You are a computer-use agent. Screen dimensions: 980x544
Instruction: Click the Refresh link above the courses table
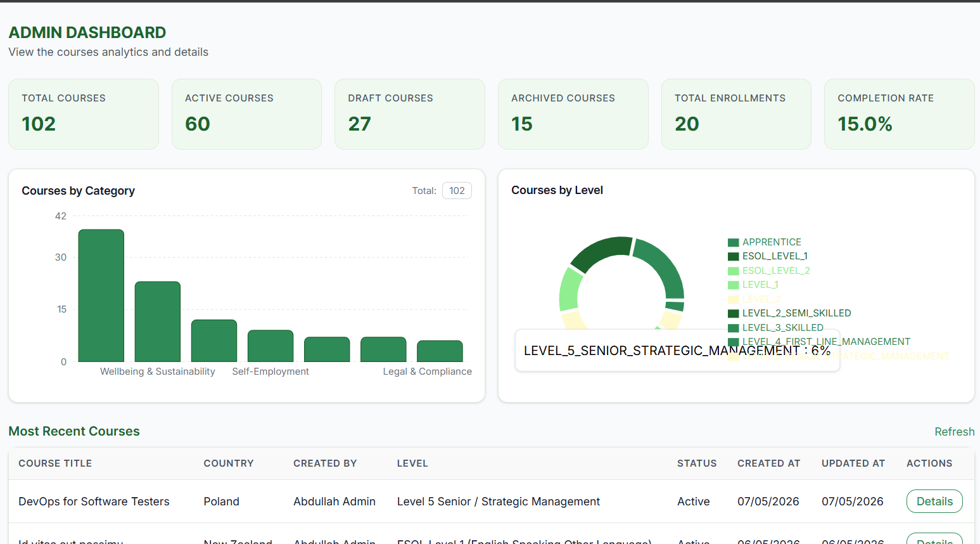click(954, 431)
